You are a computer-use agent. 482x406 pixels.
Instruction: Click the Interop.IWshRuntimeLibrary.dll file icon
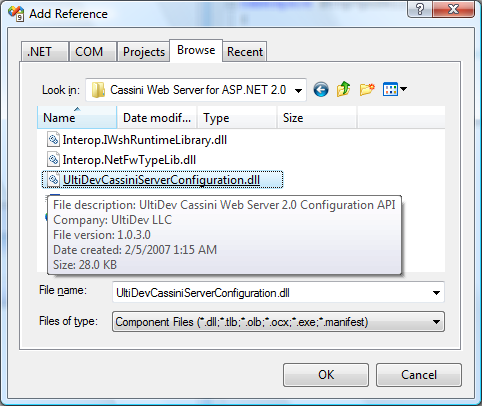pyautogui.click(x=53, y=139)
